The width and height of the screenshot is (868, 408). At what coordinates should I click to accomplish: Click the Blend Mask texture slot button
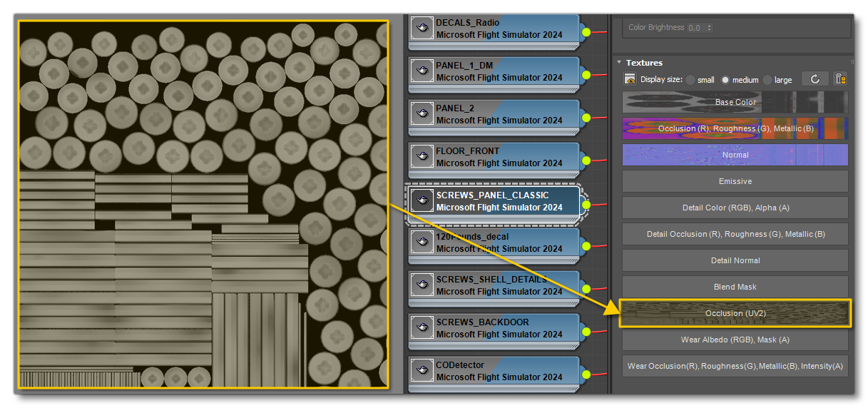point(735,287)
